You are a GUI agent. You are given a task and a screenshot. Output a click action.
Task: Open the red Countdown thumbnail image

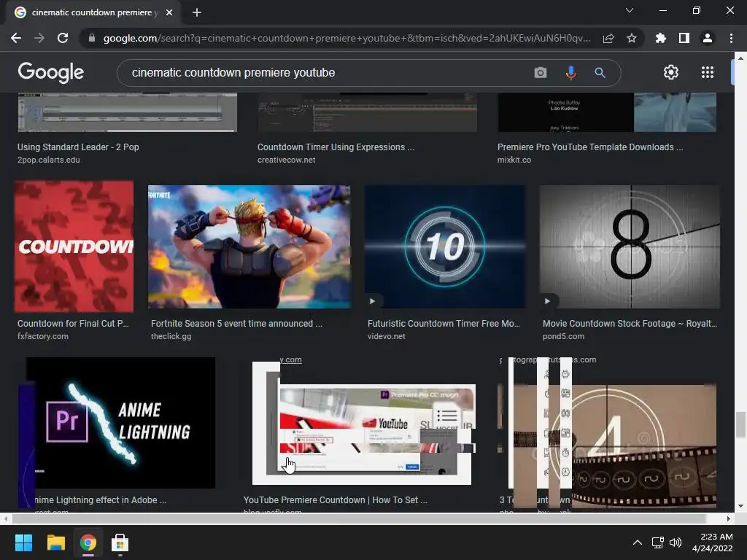74,246
